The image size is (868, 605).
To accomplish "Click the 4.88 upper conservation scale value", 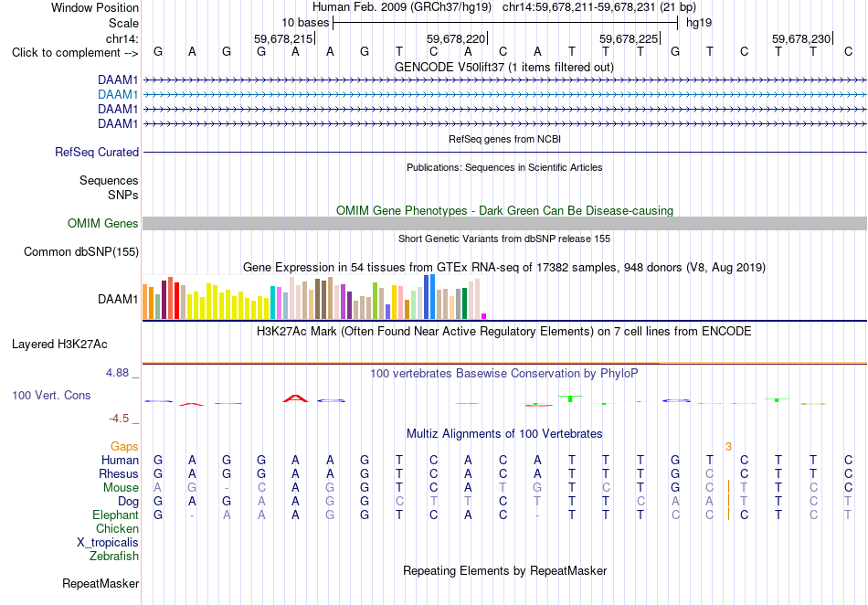I will pyautogui.click(x=117, y=373).
